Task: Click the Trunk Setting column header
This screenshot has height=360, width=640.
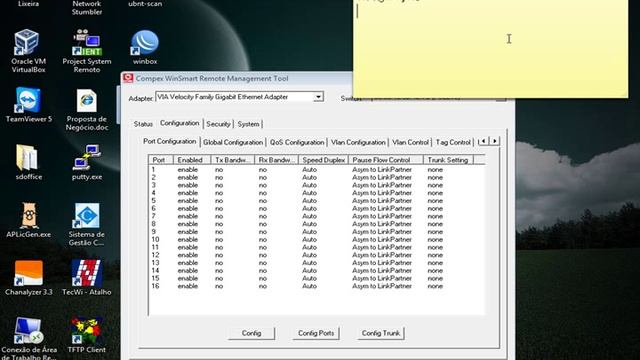Action: [448, 160]
